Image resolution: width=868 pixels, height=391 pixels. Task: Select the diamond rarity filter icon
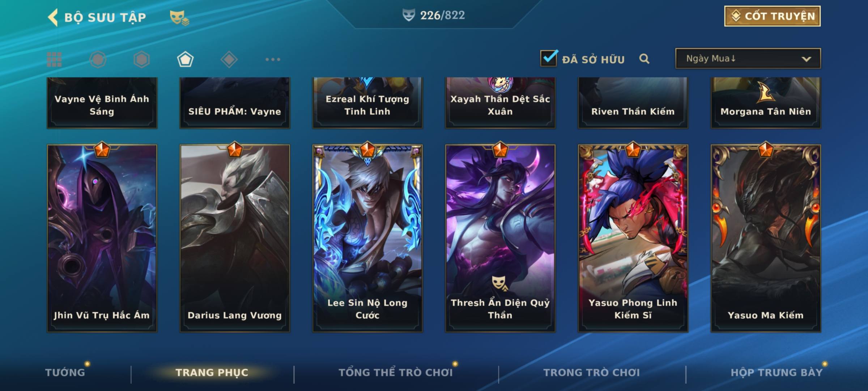click(x=229, y=59)
